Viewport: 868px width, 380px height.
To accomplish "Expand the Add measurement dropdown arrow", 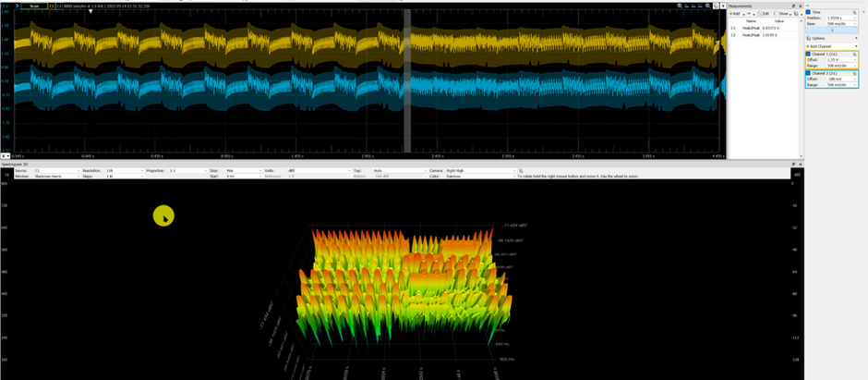I will tap(744, 13).
